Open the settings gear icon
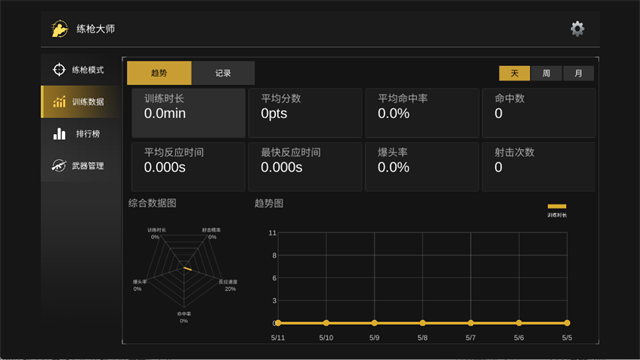The image size is (640, 360). (x=577, y=29)
